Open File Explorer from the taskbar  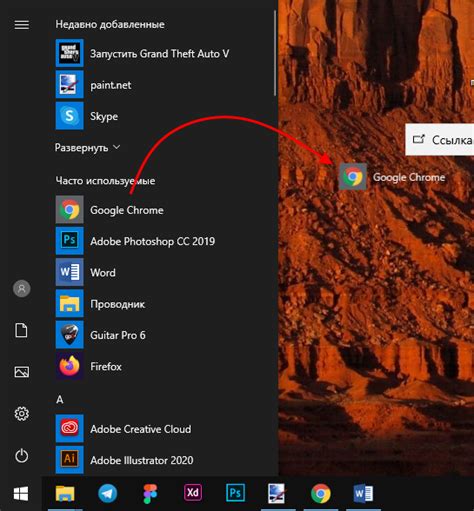tap(65, 493)
